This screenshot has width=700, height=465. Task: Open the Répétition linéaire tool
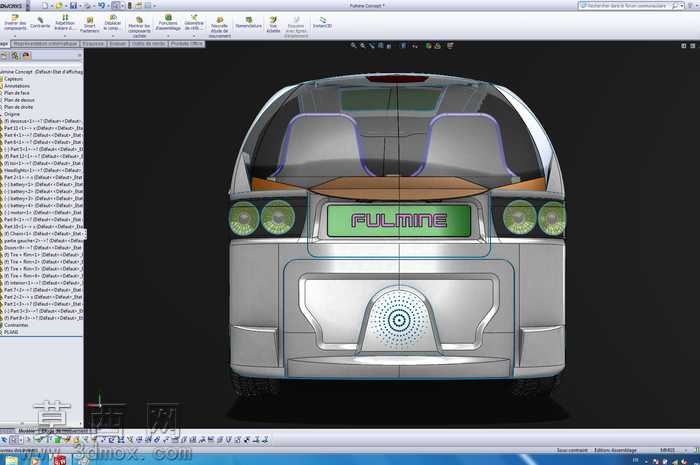click(x=65, y=22)
